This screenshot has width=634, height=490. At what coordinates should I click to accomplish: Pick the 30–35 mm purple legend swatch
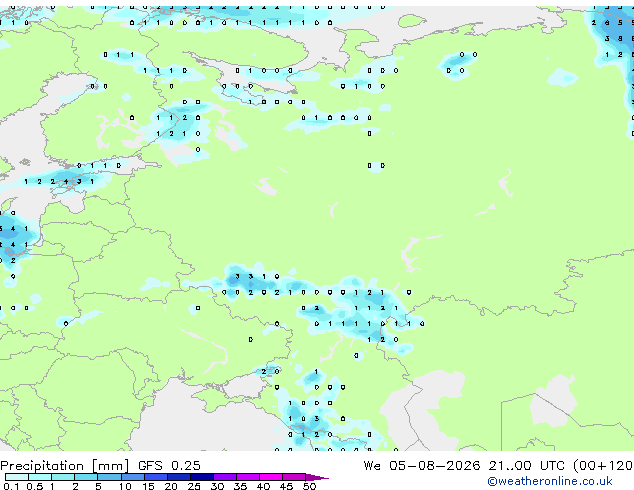pyautogui.click(x=224, y=477)
